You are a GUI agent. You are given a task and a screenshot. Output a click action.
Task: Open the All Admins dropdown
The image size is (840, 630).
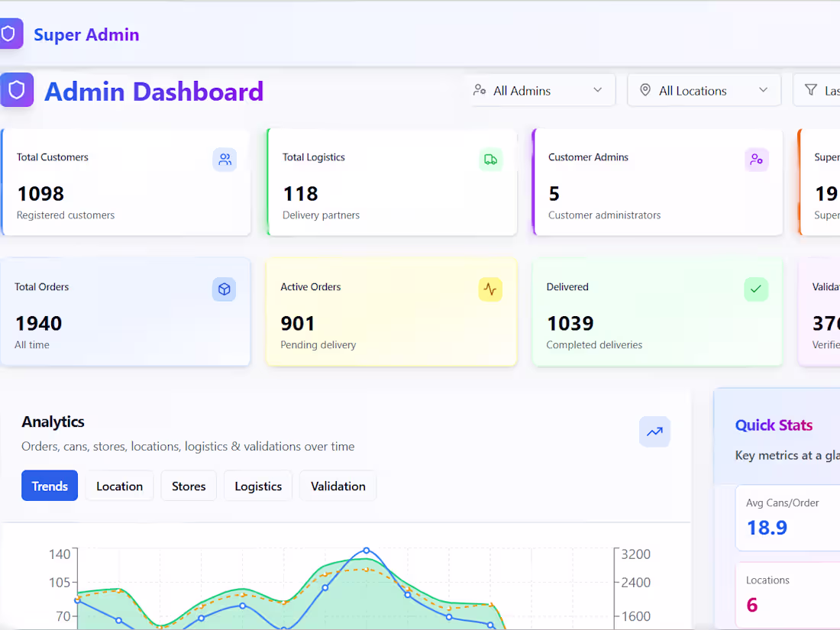click(x=541, y=89)
